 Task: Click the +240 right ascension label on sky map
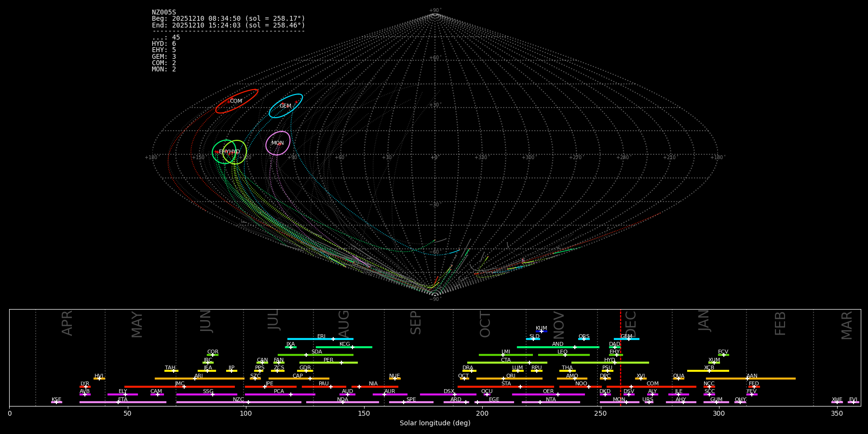(623, 158)
